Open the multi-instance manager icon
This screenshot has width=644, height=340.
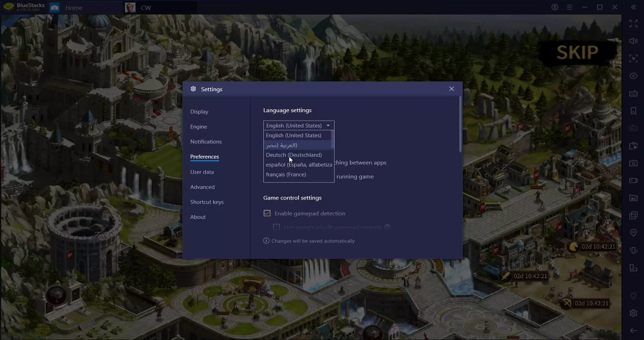[x=633, y=215]
